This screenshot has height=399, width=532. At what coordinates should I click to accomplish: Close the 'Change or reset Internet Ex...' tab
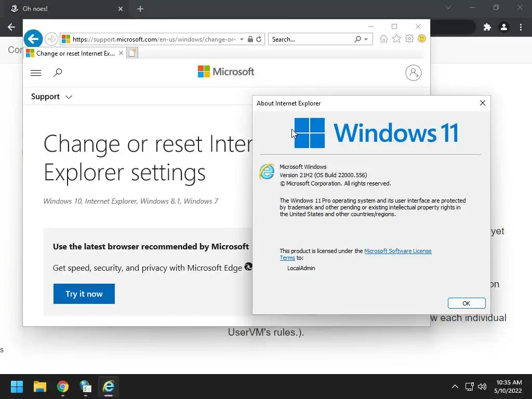pos(121,54)
